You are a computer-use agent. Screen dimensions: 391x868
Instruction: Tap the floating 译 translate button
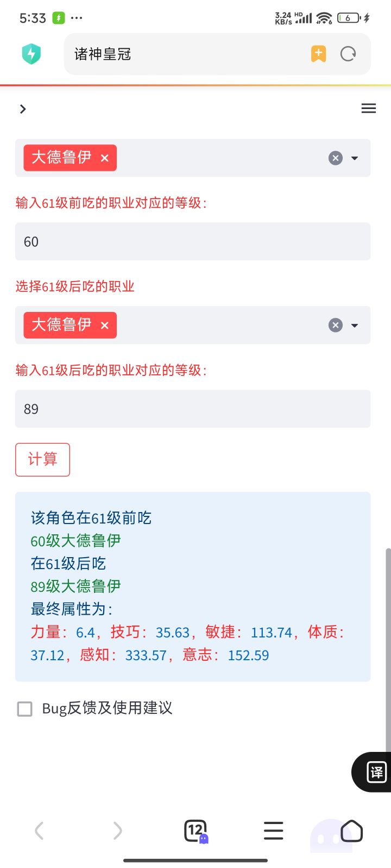tap(376, 772)
